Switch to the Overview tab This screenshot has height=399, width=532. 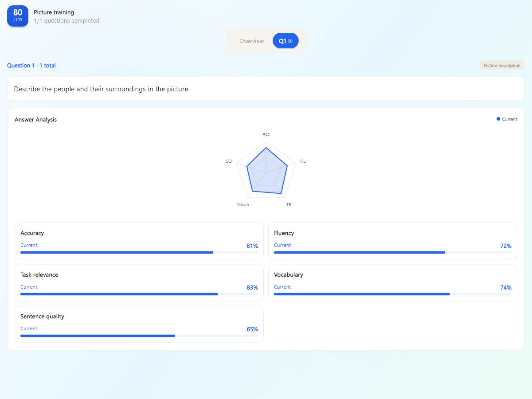pos(251,41)
